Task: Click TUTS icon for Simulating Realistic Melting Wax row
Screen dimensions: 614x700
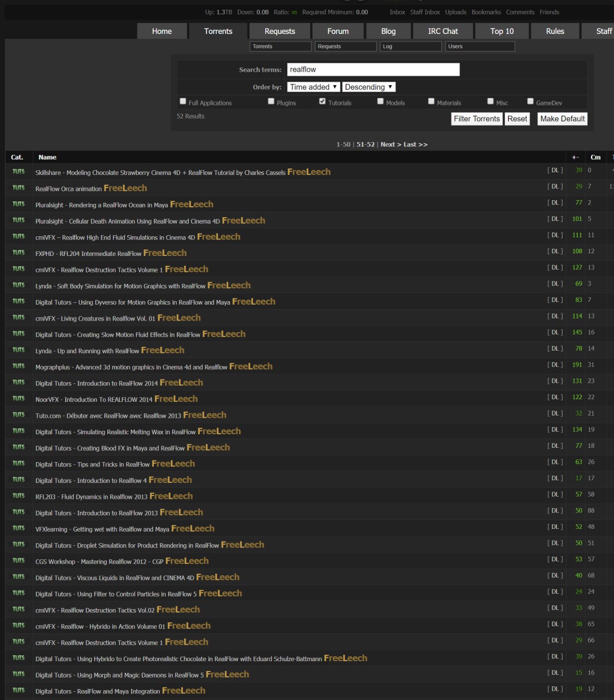Action: (19, 430)
